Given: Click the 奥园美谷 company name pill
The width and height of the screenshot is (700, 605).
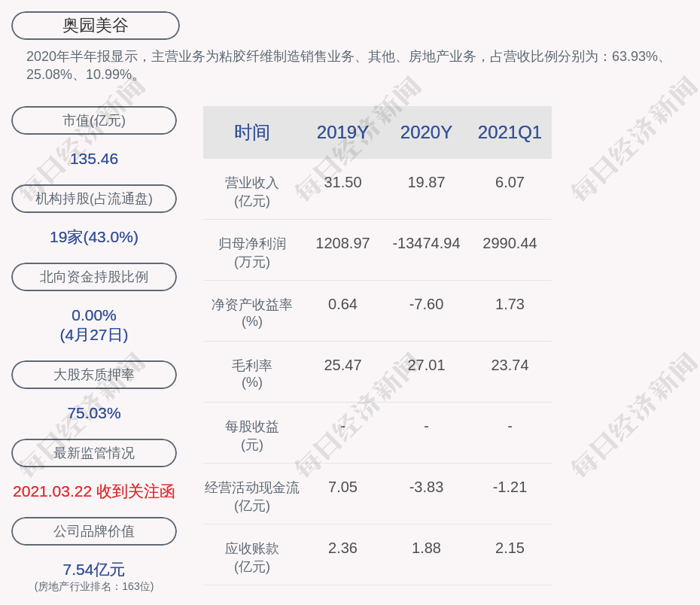Looking at the screenshot, I should (96, 26).
